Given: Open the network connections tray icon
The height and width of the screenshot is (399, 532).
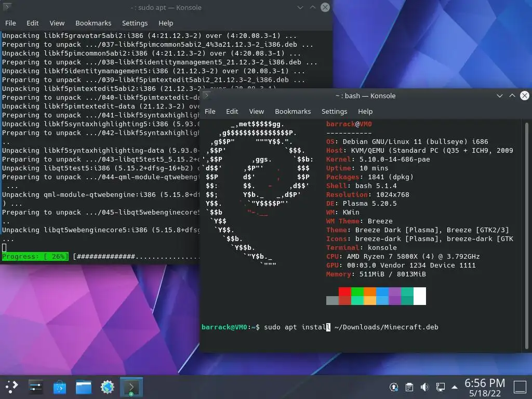Looking at the screenshot, I should 441,387.
